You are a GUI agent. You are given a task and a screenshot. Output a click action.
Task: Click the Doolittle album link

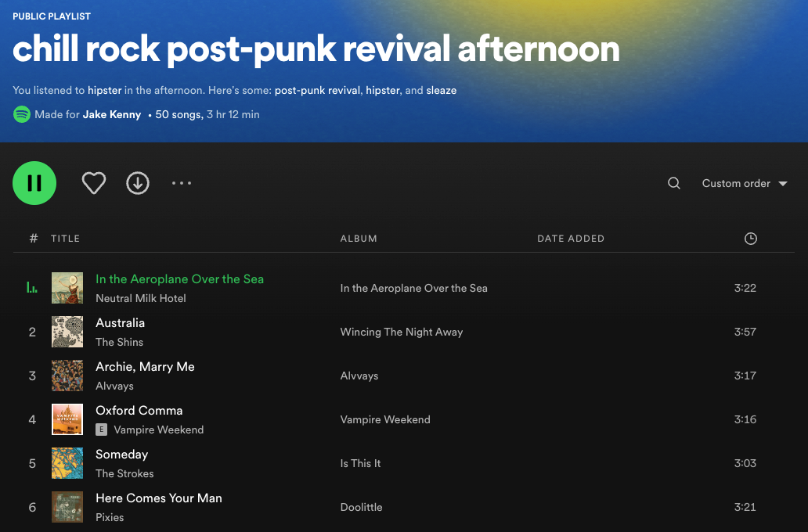[361, 507]
